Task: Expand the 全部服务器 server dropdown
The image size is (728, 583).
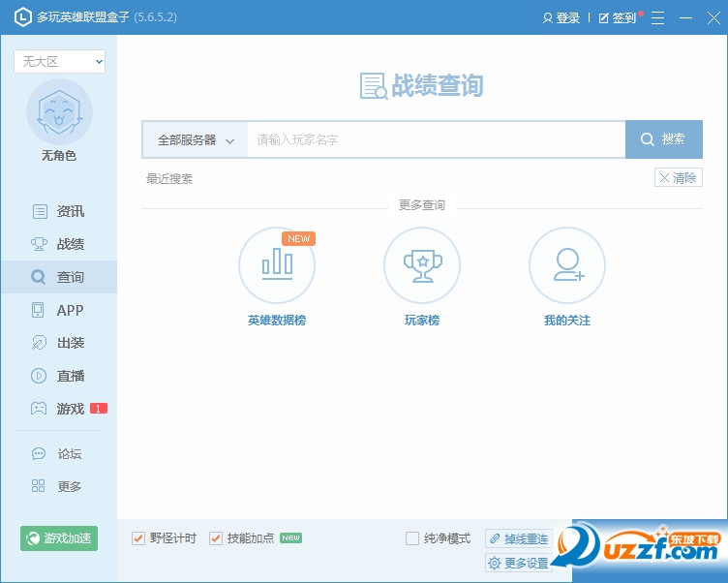Action: tap(195, 139)
